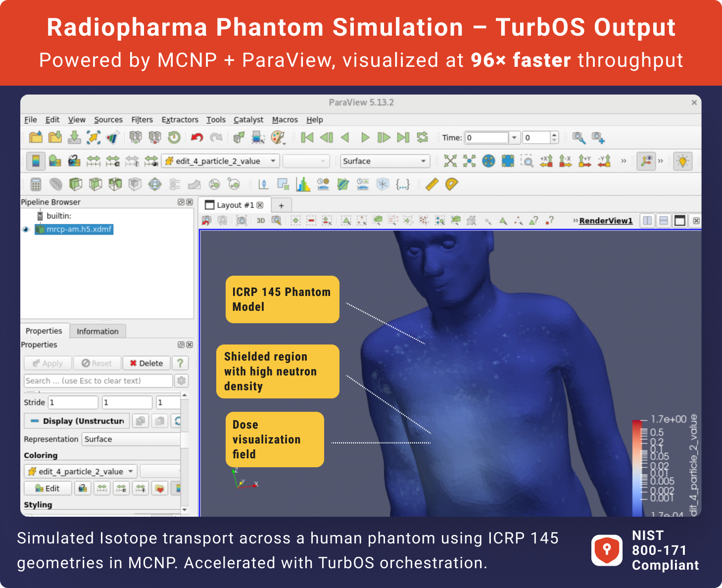Open Coloring edit_4_particle_2_value dropdown in Properties
The width and height of the screenshot is (722, 588).
[x=81, y=471]
